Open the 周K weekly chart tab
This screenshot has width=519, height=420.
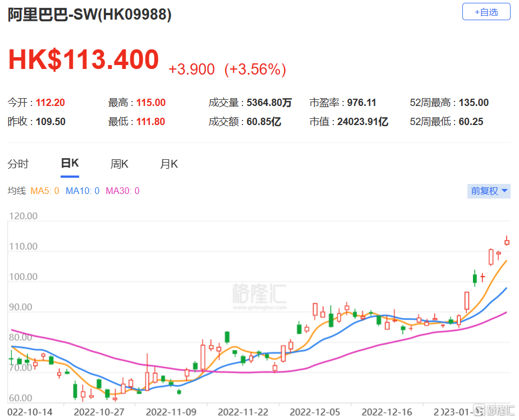(x=119, y=164)
